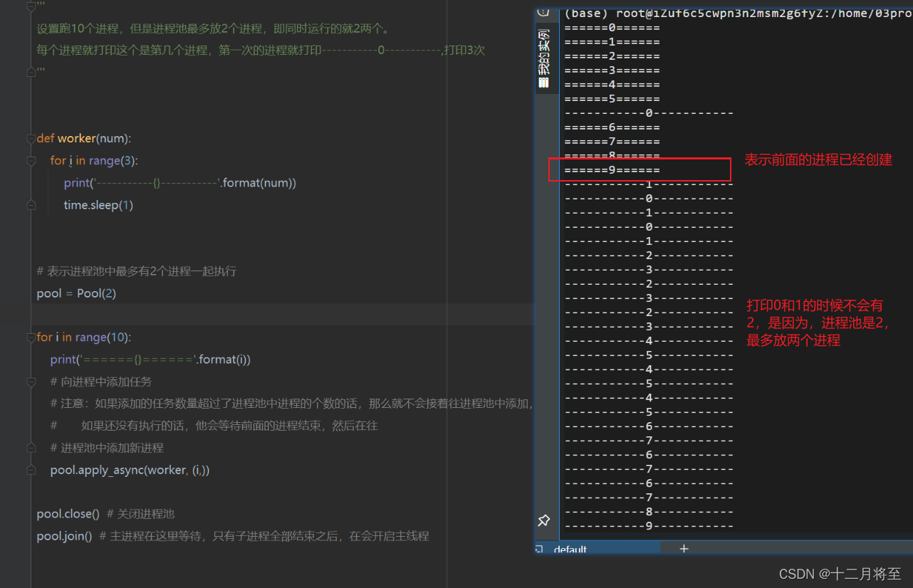This screenshot has width=913, height=588.
Task: Collapse the 'for i in range(10):' loop fold
Action: pyautogui.click(x=31, y=337)
